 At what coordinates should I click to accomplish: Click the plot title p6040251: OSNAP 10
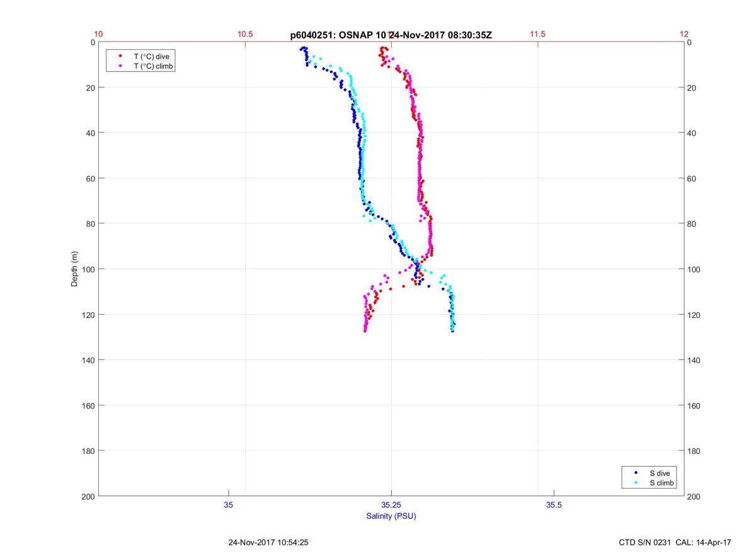(x=338, y=35)
